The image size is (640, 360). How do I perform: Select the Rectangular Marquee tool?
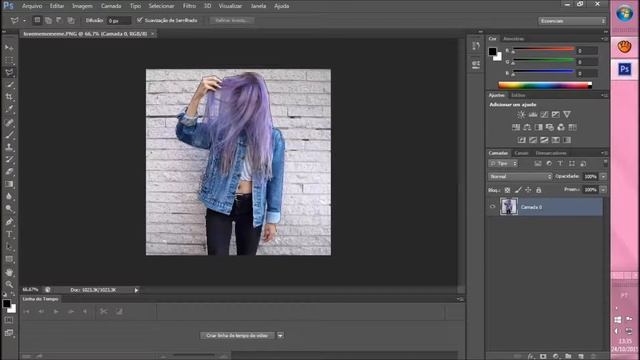point(9,60)
